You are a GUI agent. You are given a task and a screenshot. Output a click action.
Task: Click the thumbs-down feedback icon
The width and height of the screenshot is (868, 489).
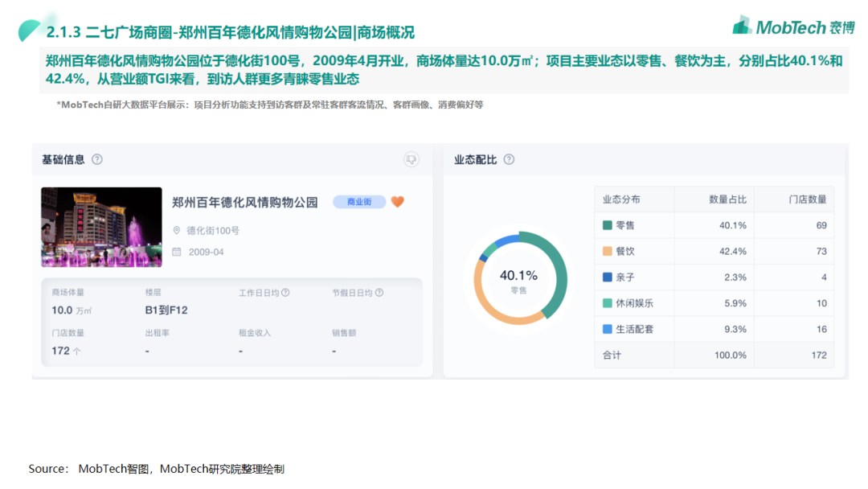pos(411,159)
